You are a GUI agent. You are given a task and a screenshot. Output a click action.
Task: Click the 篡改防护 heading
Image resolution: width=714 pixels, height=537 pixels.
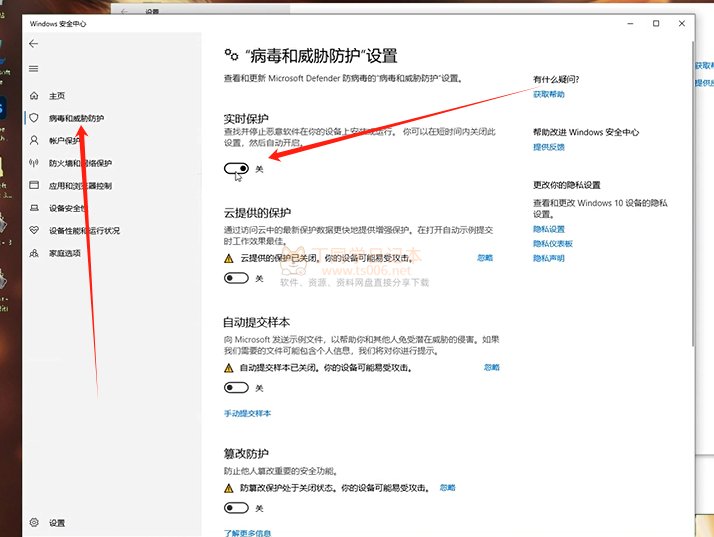click(246, 453)
